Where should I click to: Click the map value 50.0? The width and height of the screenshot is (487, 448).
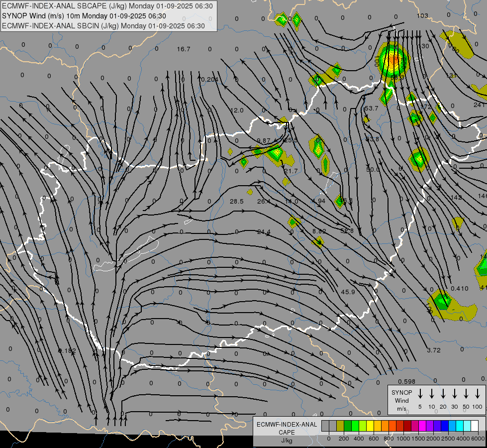pyautogui.click(x=373, y=169)
